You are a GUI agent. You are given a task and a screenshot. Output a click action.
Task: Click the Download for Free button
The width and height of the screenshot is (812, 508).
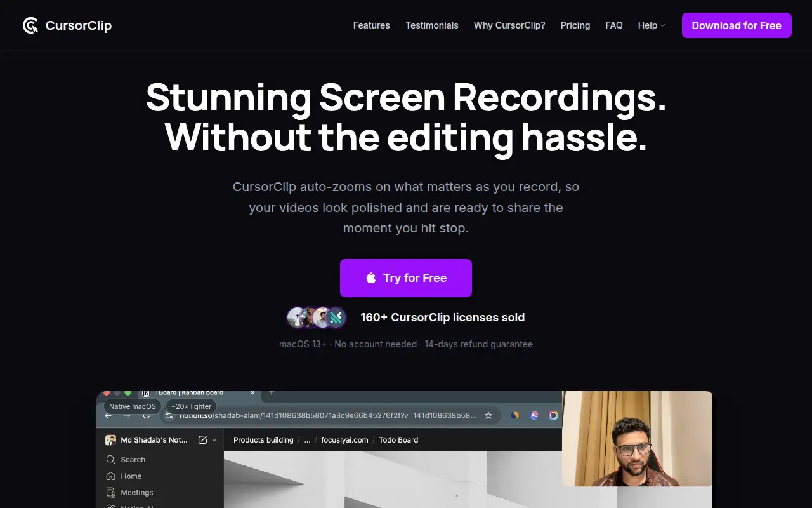click(x=737, y=25)
